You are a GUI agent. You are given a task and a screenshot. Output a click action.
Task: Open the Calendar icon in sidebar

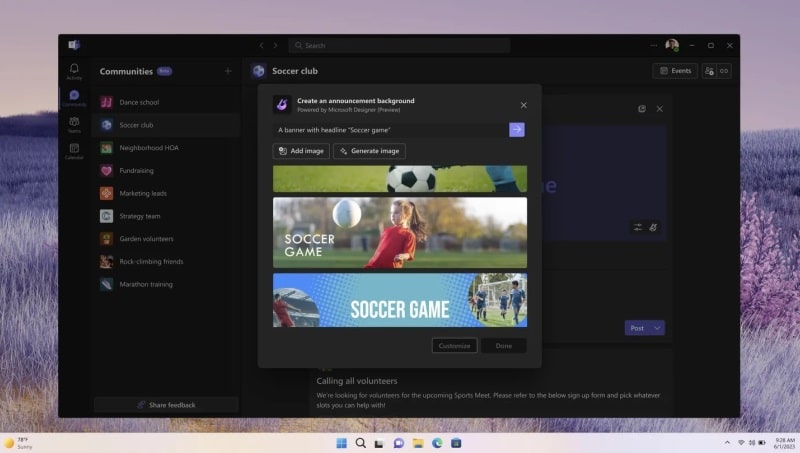pyautogui.click(x=74, y=151)
